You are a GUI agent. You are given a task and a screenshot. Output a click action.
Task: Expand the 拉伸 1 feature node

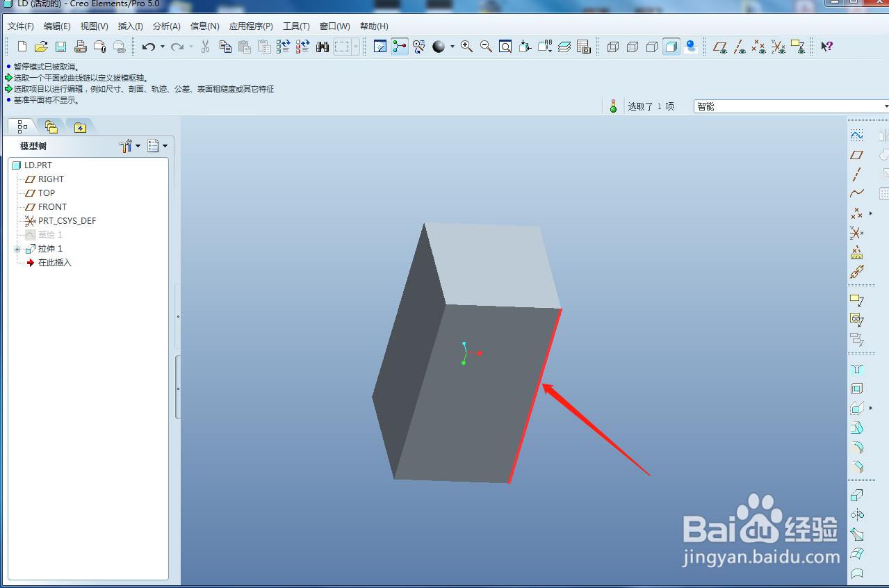coord(17,249)
